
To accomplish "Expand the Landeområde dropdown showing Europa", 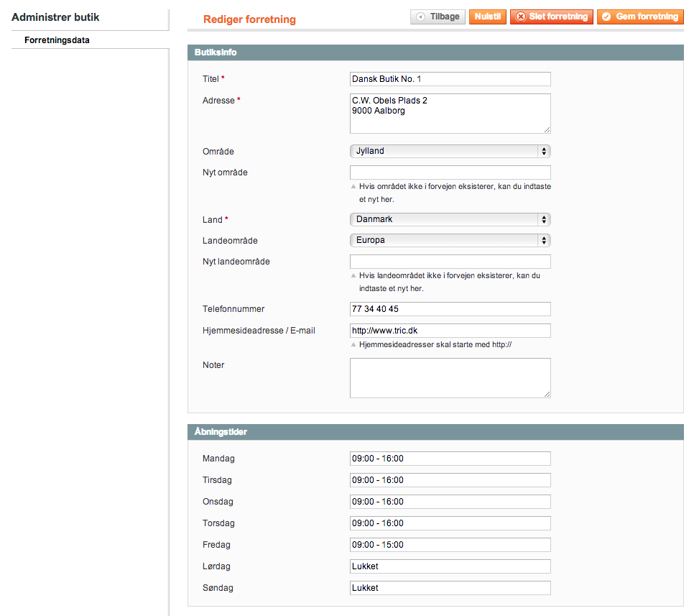I will 450,240.
